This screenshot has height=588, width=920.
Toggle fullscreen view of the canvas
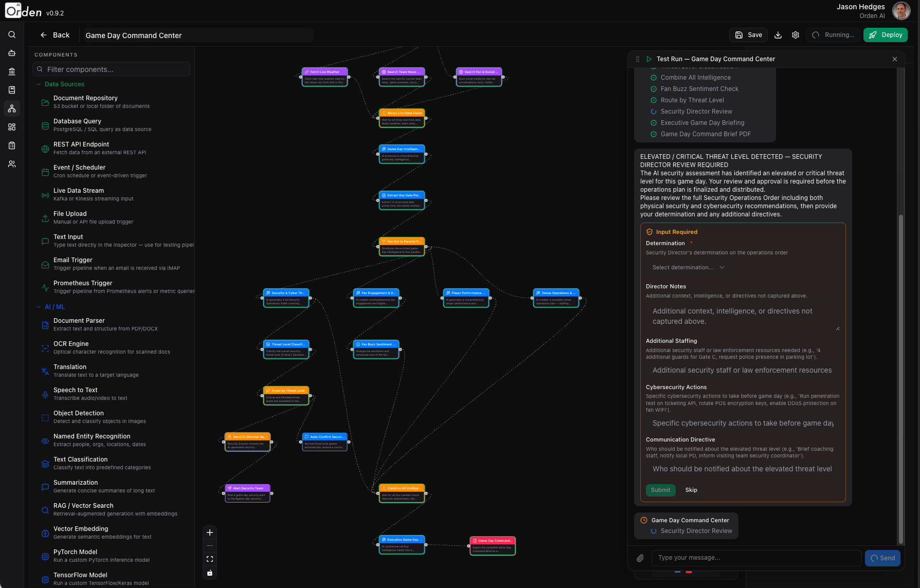[209, 559]
